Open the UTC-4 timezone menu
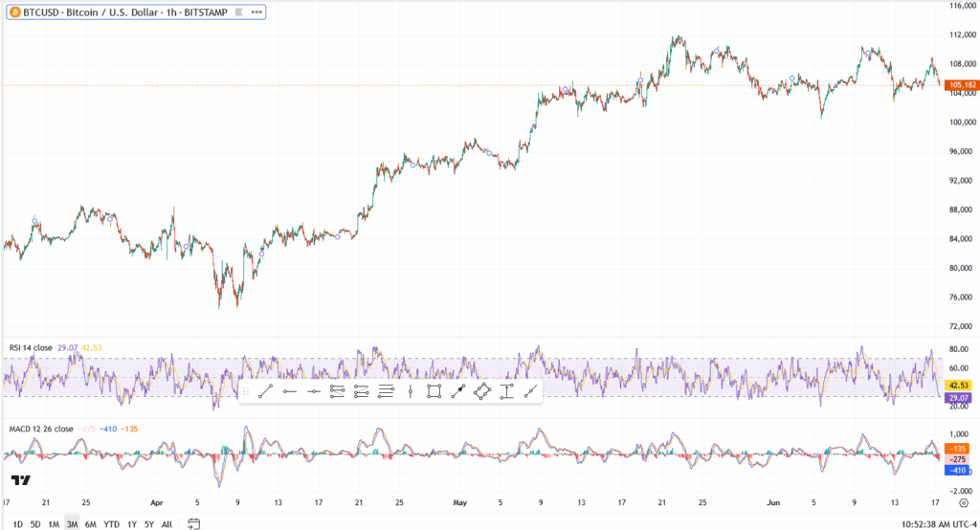 (944, 524)
